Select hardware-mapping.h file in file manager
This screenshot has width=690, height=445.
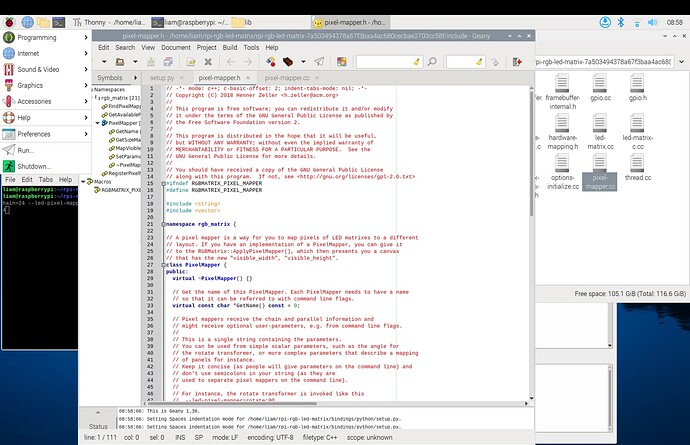coord(562,132)
